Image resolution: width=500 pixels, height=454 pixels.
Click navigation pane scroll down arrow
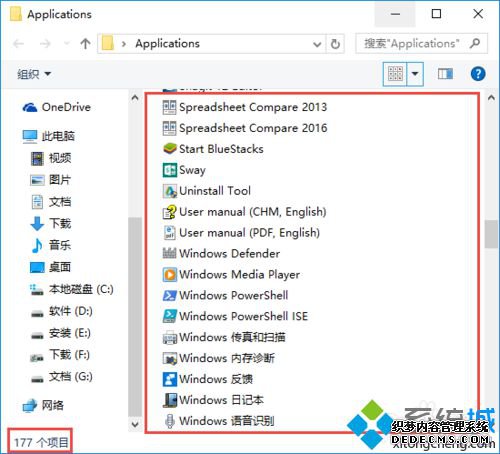[x=135, y=424]
